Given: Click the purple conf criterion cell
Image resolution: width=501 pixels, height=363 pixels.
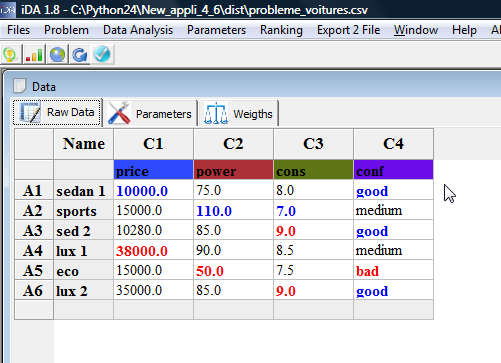Looking at the screenshot, I should tap(394, 170).
